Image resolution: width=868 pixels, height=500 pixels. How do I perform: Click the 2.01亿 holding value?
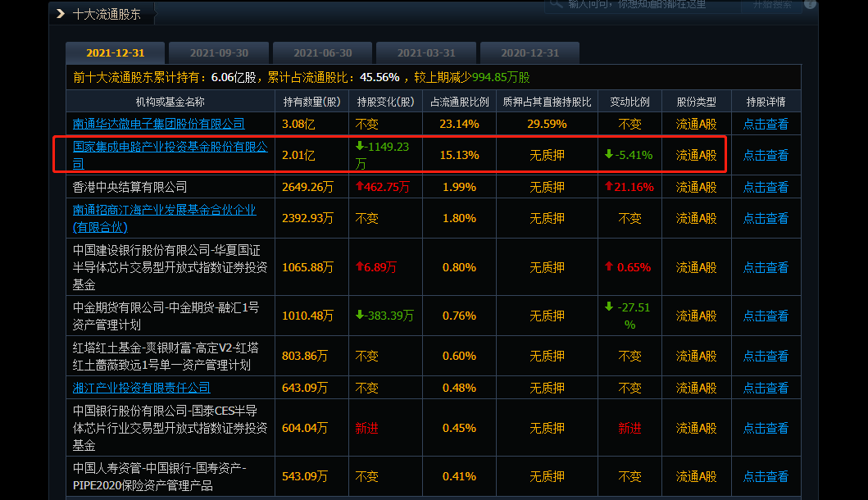(298, 156)
